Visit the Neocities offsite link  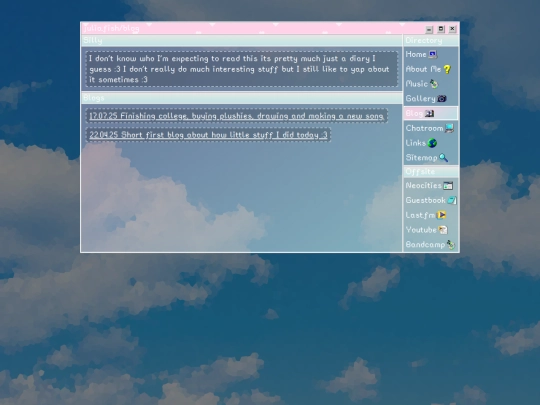click(x=423, y=186)
